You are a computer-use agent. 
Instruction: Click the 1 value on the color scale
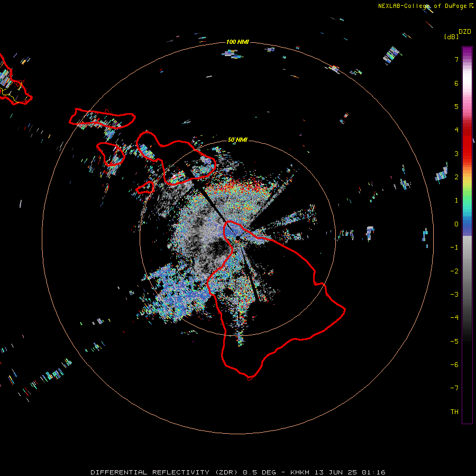tap(456, 200)
